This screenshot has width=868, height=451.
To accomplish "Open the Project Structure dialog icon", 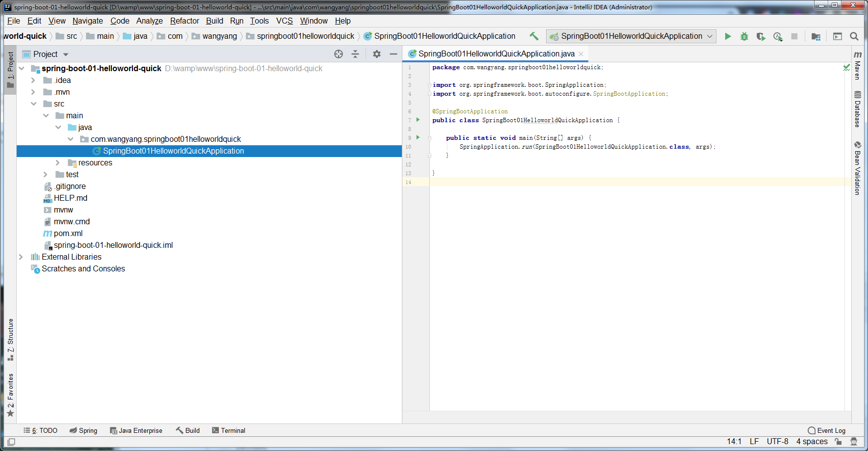I will click(816, 36).
